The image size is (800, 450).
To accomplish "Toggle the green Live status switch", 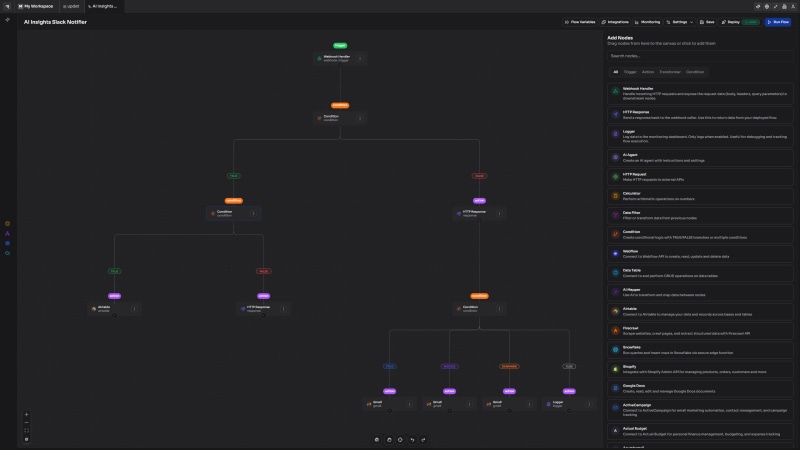I will [751, 21].
